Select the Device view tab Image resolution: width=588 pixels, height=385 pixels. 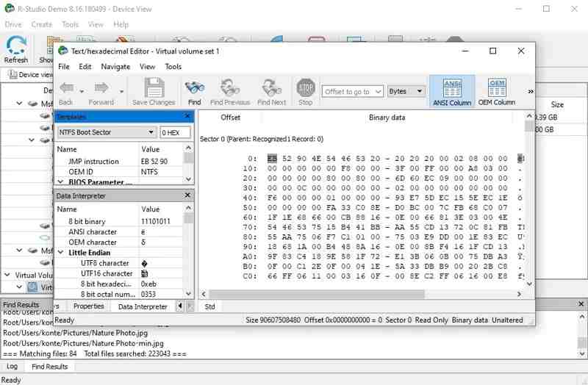click(31, 75)
